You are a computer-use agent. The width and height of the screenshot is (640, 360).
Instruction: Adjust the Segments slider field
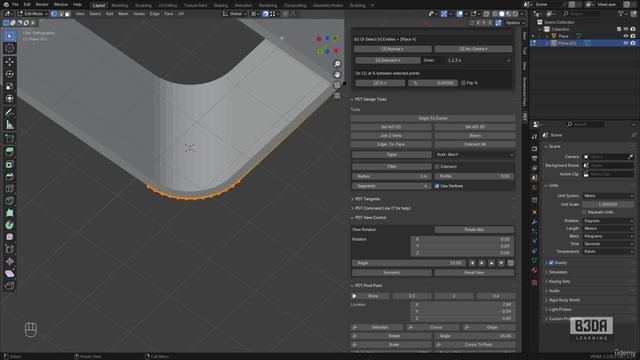coord(391,186)
